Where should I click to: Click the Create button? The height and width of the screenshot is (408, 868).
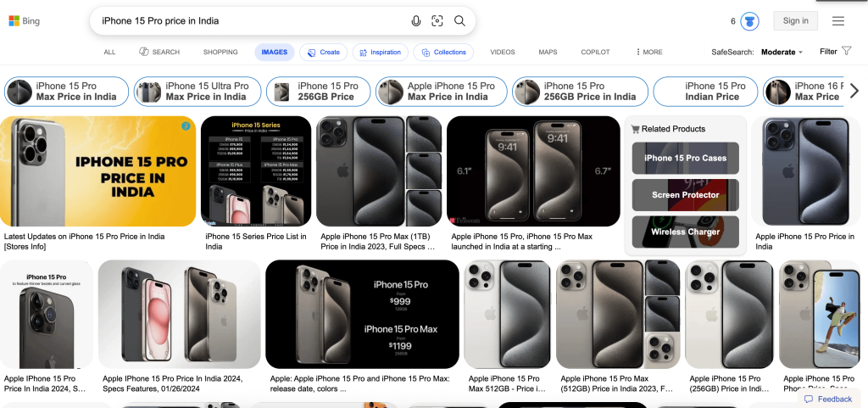[x=323, y=52]
